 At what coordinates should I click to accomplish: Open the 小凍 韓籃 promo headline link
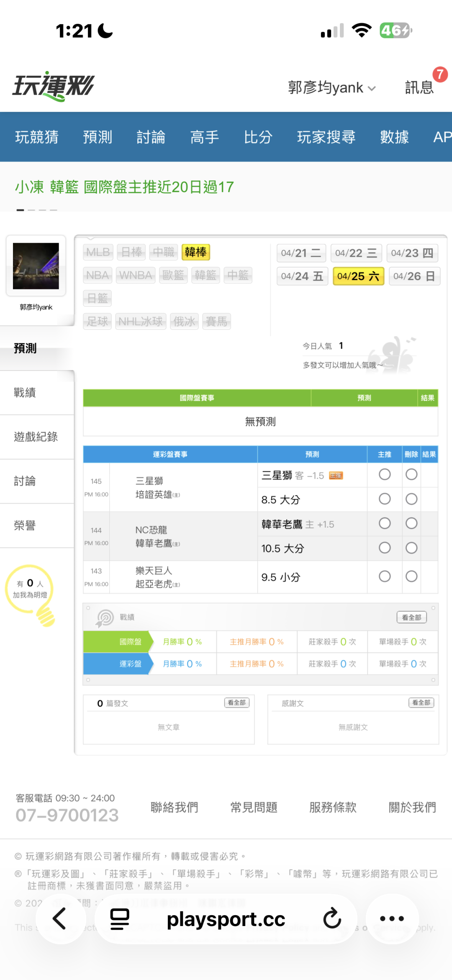click(x=124, y=187)
